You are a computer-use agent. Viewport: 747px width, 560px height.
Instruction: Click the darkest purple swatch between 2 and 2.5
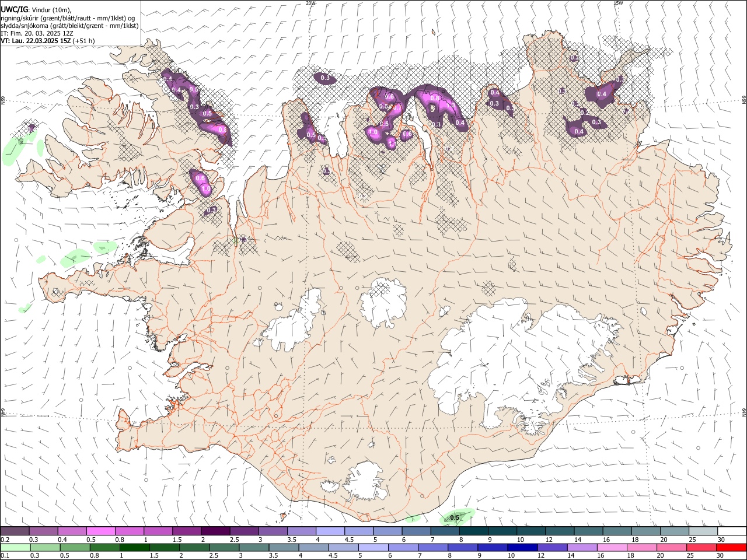point(215,531)
